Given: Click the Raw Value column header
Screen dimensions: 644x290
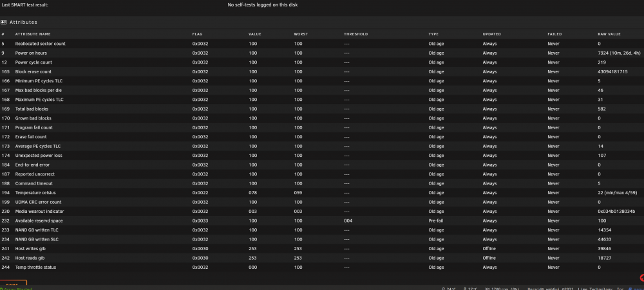Looking at the screenshot, I should pyautogui.click(x=609, y=34).
